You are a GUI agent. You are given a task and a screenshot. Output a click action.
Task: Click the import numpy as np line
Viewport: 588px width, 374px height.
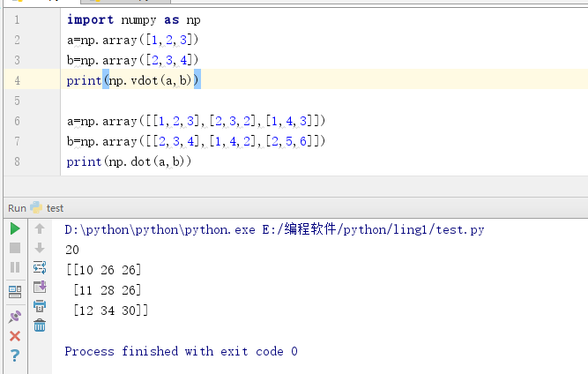(x=133, y=19)
